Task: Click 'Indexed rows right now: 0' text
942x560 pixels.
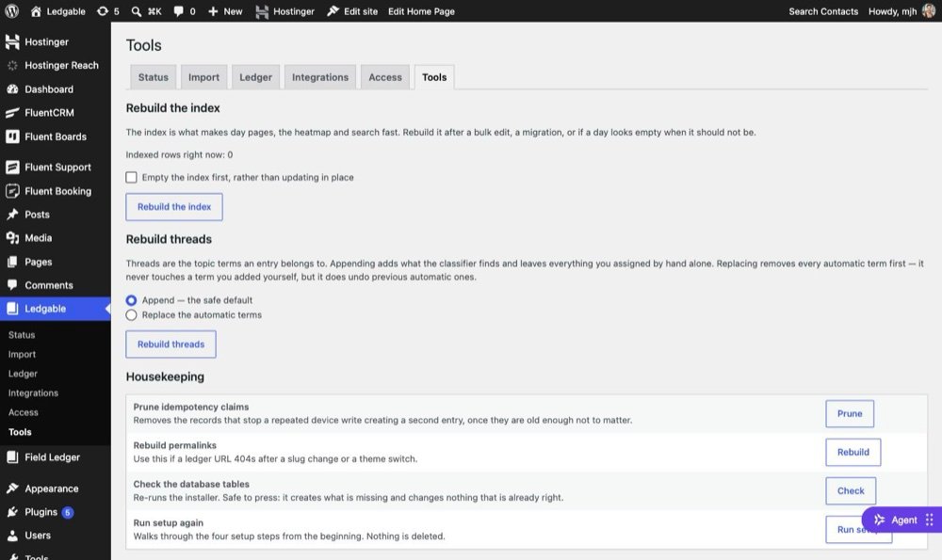Action: (179, 154)
